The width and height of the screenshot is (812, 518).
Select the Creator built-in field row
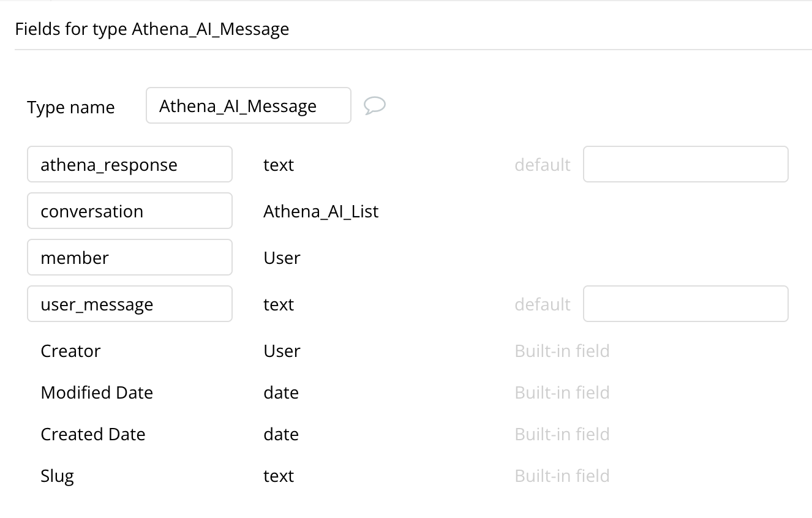click(x=70, y=351)
